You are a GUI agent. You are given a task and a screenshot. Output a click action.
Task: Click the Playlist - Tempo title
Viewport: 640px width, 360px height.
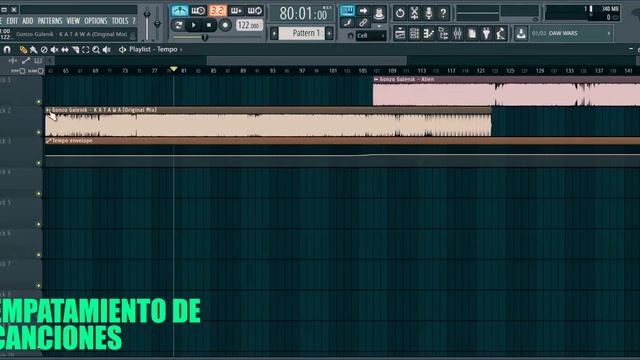pyautogui.click(x=153, y=49)
